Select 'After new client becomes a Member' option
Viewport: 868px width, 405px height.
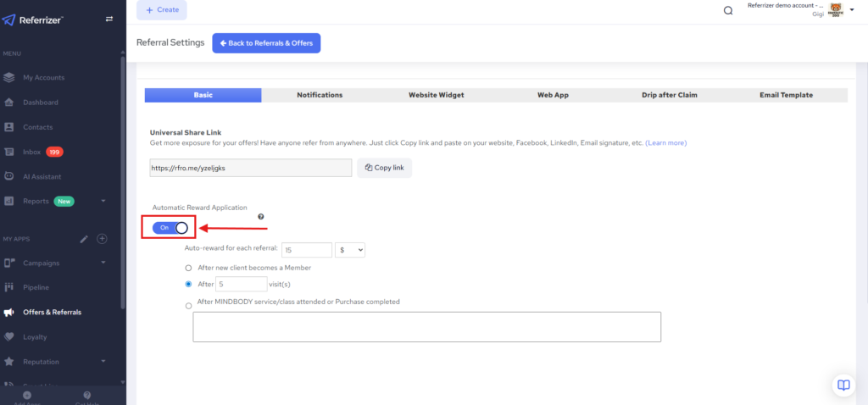pyautogui.click(x=188, y=268)
